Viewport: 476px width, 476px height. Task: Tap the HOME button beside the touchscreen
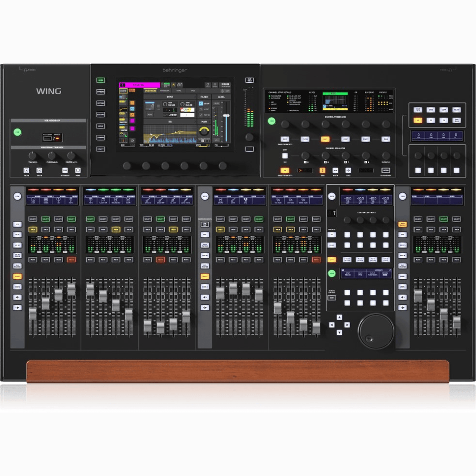tap(100, 80)
